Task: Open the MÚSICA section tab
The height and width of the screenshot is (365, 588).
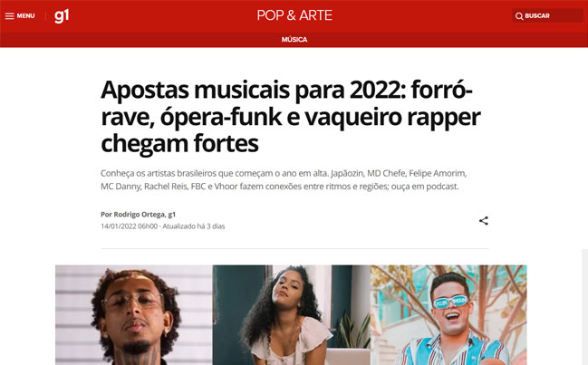Action: click(x=294, y=39)
